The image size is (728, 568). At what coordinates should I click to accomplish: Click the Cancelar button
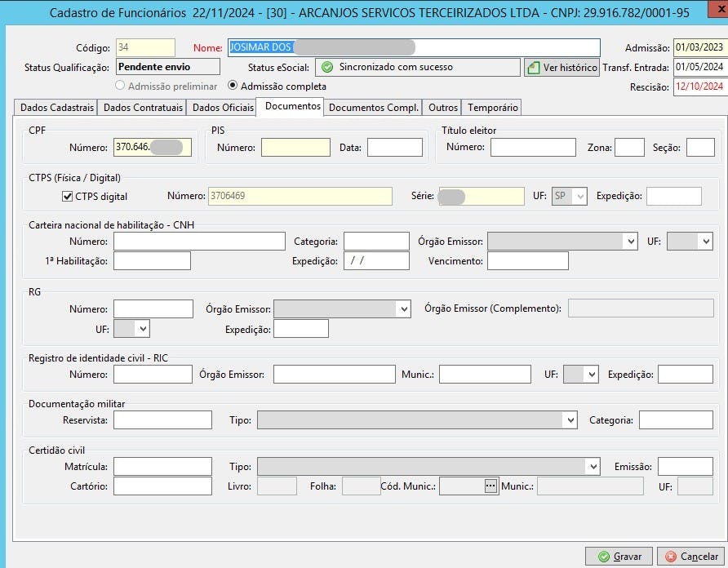(x=691, y=557)
